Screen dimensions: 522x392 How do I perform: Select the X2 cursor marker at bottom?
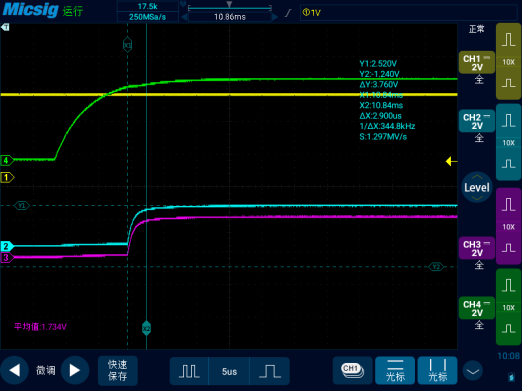coord(146,328)
